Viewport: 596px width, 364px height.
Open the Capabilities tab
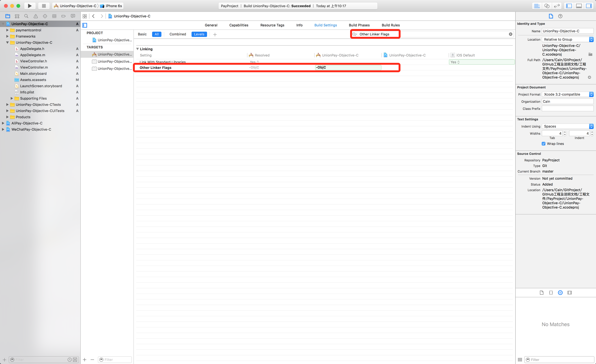[x=239, y=25]
